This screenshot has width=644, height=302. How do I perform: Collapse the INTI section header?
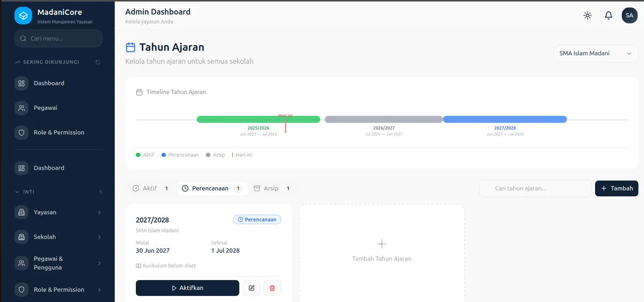tap(58, 192)
